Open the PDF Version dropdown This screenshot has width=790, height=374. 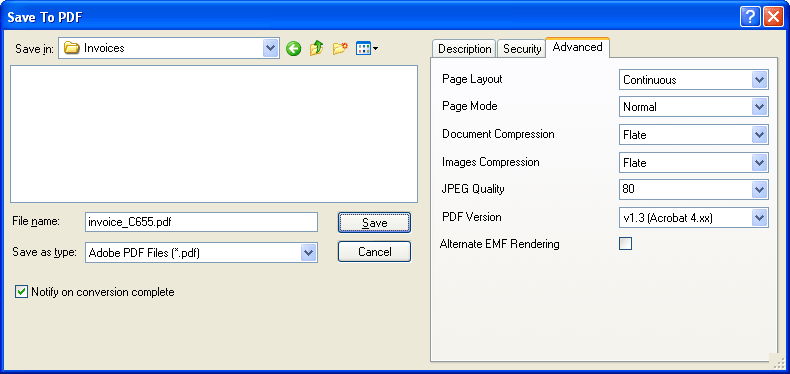pos(759,217)
